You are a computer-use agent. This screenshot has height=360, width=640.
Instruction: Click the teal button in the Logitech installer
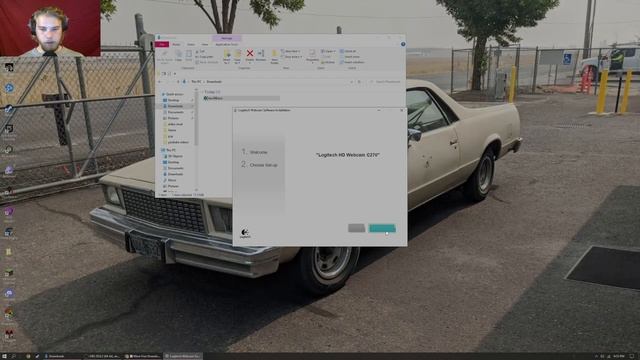pos(382,228)
